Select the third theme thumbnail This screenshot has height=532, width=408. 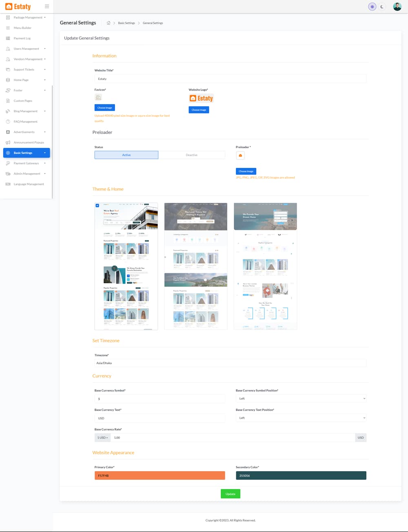pyautogui.click(x=265, y=266)
